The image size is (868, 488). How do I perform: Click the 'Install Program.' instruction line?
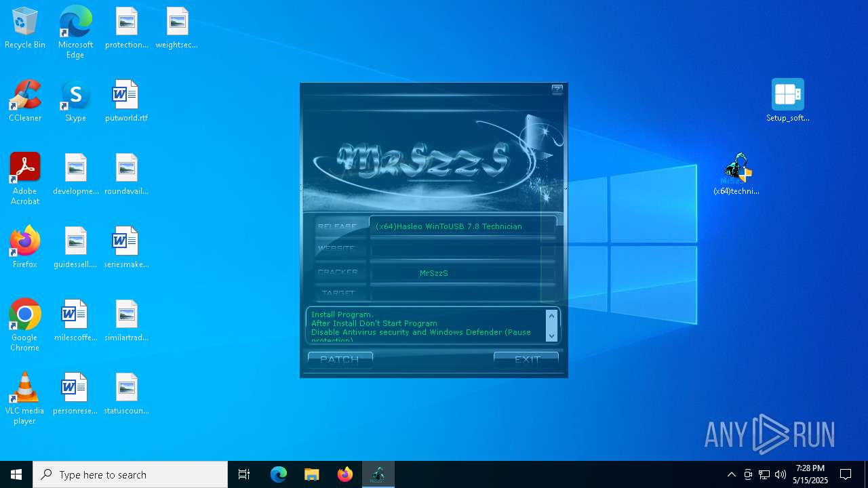[x=342, y=314]
